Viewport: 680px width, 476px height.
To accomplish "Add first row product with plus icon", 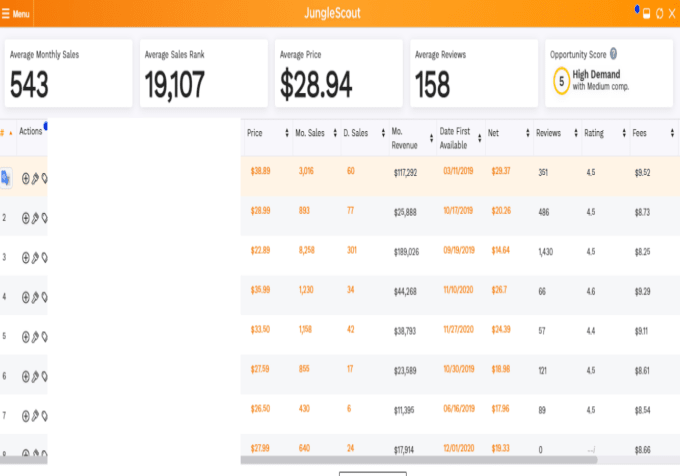I will pos(26,178).
